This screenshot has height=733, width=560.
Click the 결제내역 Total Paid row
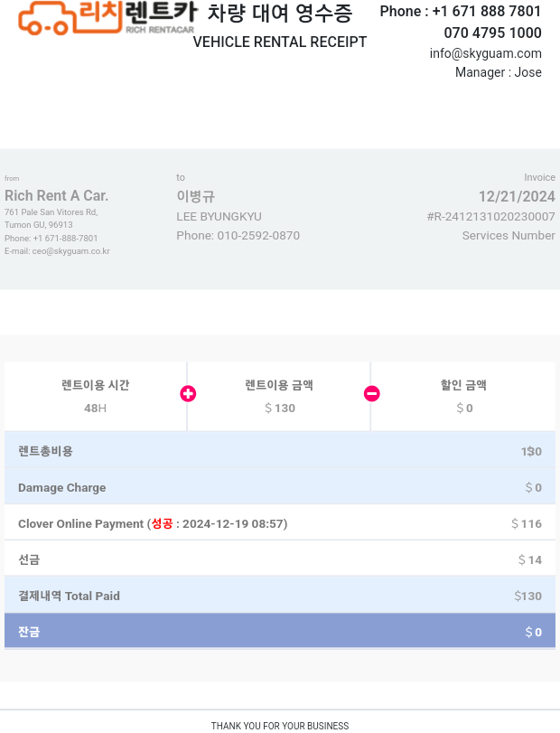coord(279,596)
